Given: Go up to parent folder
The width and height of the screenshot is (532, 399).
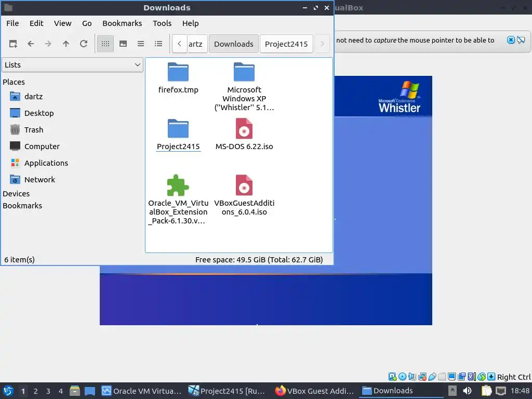Looking at the screenshot, I should click(66, 44).
